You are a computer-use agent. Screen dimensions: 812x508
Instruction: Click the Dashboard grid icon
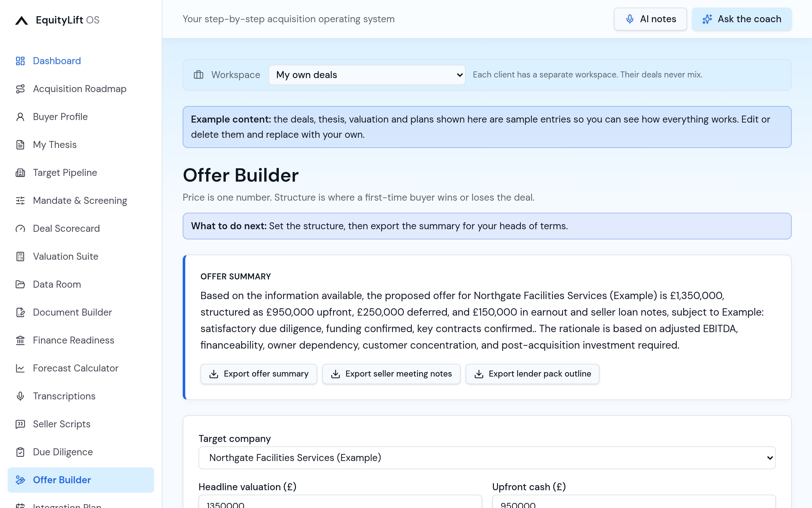[20, 61]
